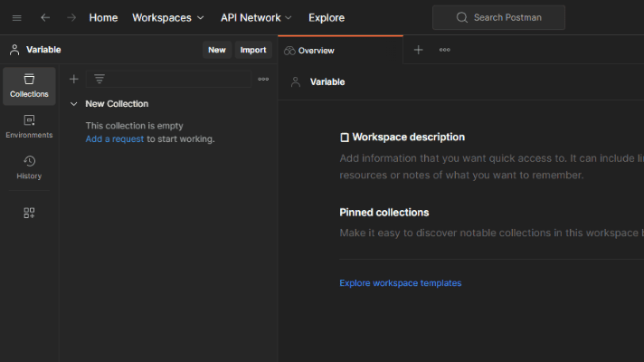Open the hamburger main menu
The width and height of the screenshot is (644, 362).
point(17,18)
